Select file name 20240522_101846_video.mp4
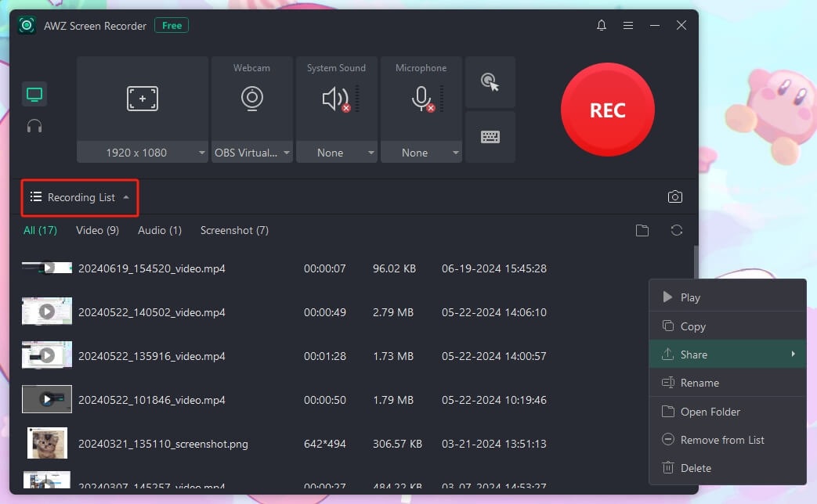The height and width of the screenshot is (504, 817). pyautogui.click(x=152, y=400)
